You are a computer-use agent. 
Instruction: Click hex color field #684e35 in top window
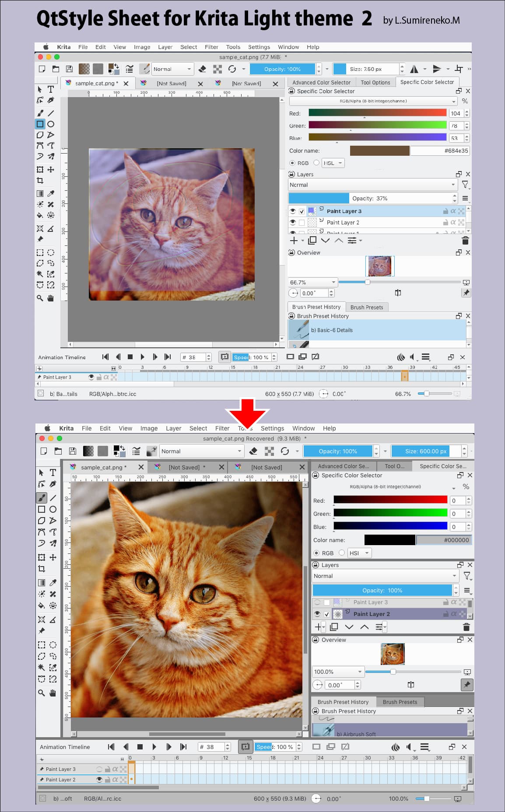[440, 150]
